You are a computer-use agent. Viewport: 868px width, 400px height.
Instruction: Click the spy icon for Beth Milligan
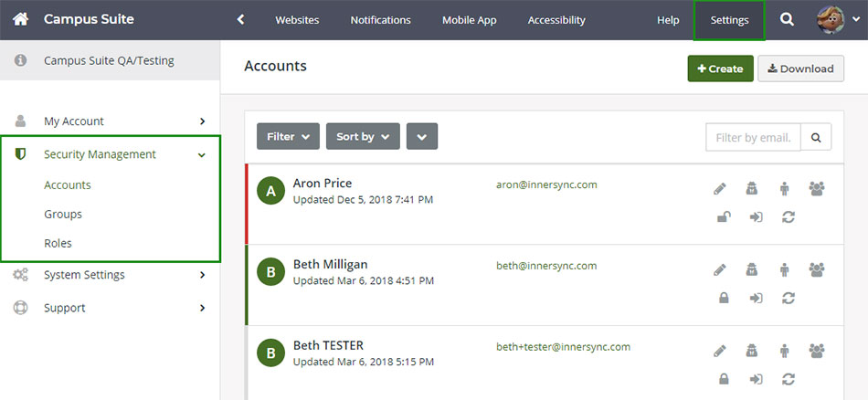pyautogui.click(x=751, y=270)
